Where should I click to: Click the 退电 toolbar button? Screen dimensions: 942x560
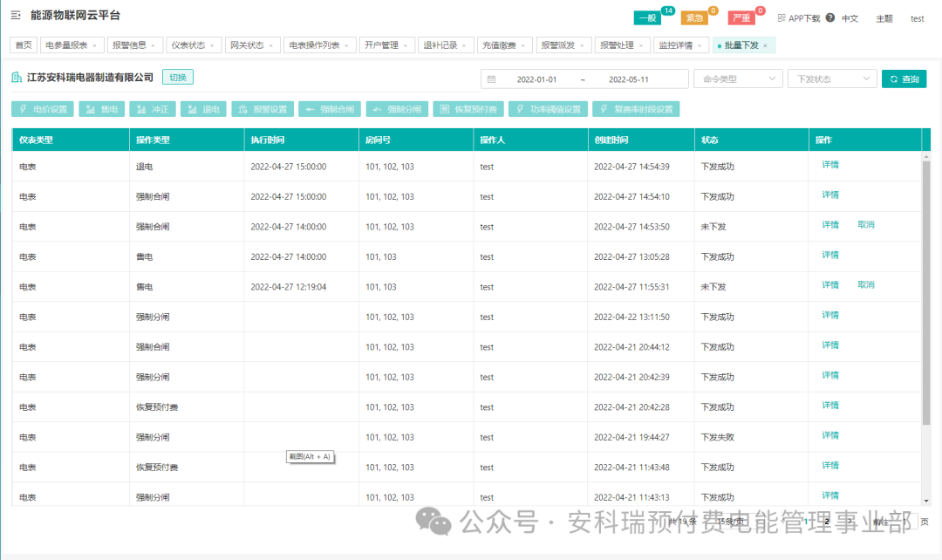[x=203, y=109]
